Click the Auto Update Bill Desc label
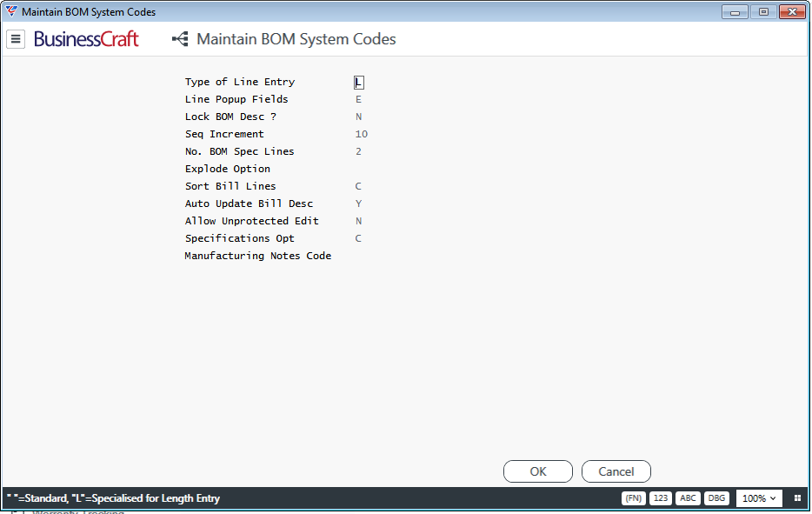The image size is (812, 514). point(250,204)
